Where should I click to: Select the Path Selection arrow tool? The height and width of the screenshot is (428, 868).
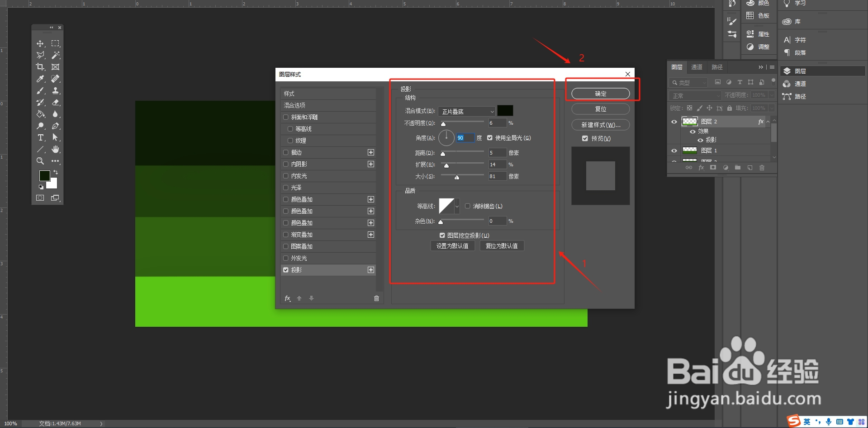55,137
